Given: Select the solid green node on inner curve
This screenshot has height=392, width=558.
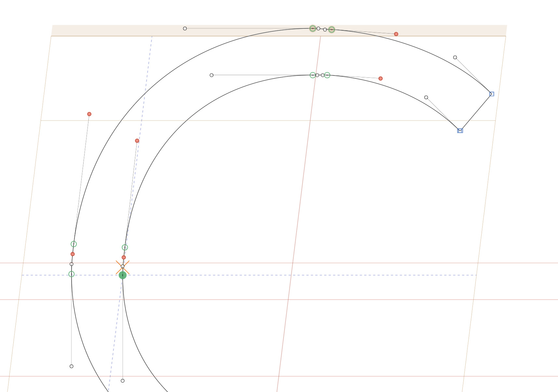Looking at the screenshot, I should click(123, 275).
